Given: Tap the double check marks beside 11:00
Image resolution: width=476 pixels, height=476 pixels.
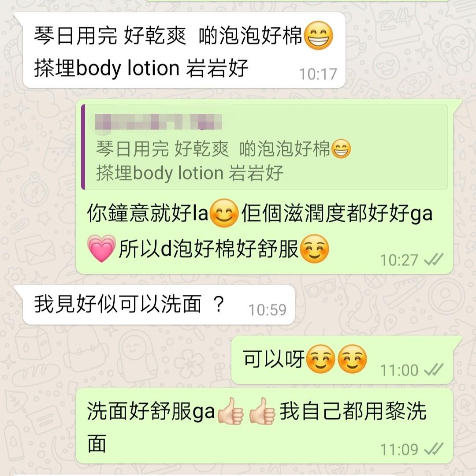Looking at the screenshot, I should [434, 370].
